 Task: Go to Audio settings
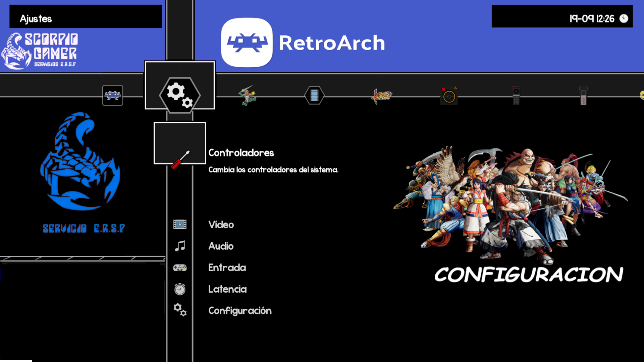coord(221,246)
